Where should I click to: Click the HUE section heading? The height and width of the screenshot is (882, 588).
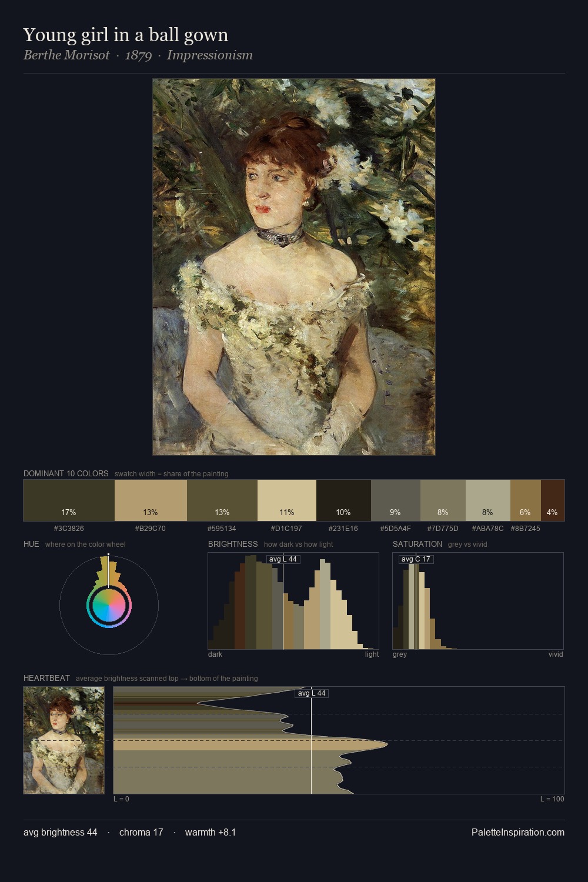point(31,544)
